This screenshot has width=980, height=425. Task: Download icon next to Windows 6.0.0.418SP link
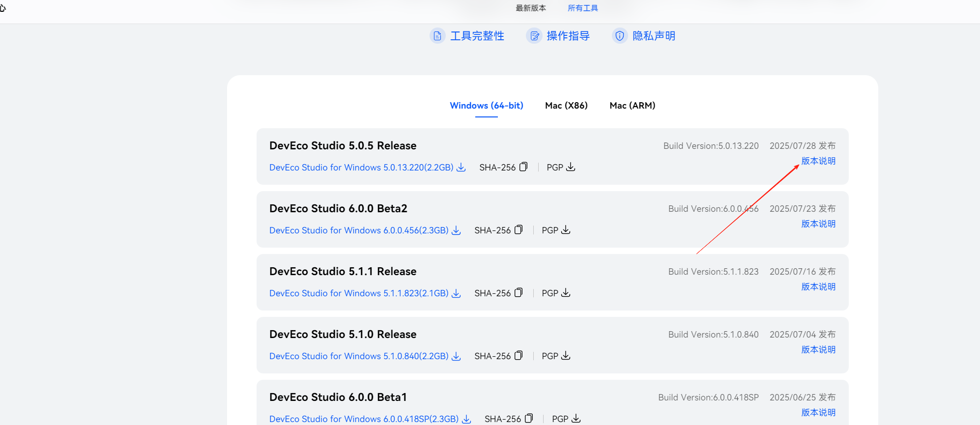[466, 419]
